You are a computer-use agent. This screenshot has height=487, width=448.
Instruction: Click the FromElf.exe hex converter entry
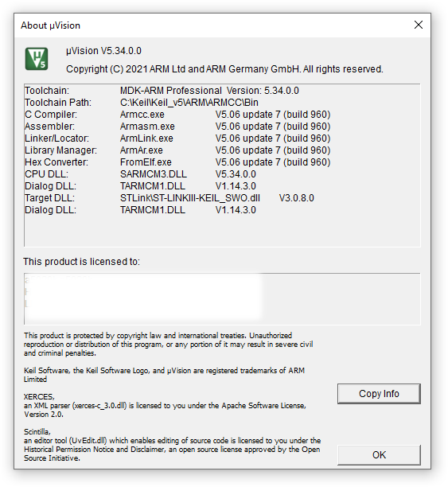[146, 162]
